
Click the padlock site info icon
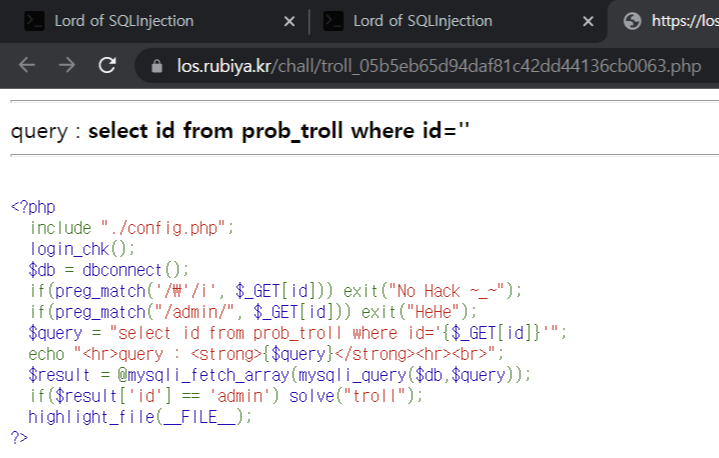click(x=157, y=66)
